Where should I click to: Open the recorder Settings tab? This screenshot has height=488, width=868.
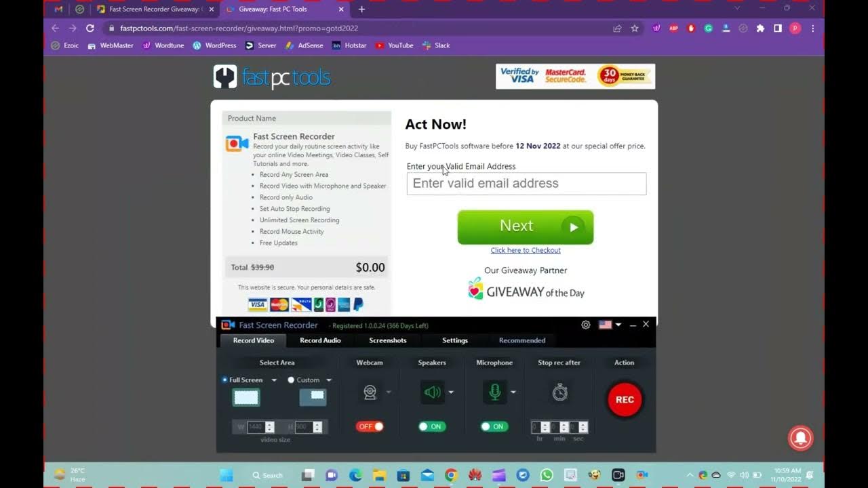(455, 340)
